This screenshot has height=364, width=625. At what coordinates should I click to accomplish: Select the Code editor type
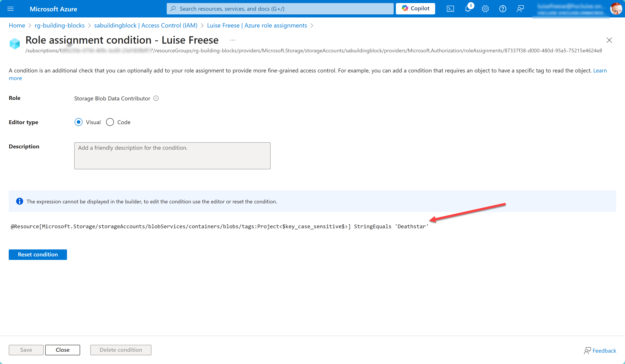click(110, 122)
